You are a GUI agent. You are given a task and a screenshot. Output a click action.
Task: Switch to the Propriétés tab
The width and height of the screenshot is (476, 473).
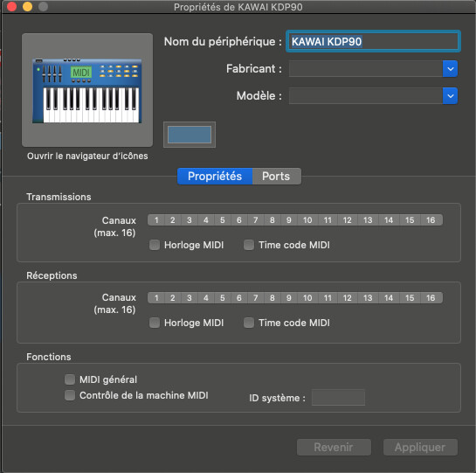point(215,177)
